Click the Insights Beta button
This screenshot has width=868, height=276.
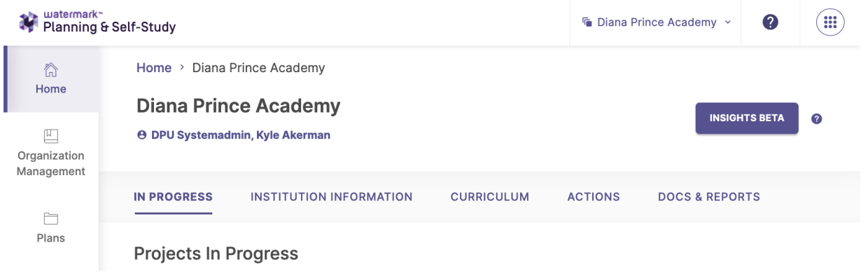[746, 118]
